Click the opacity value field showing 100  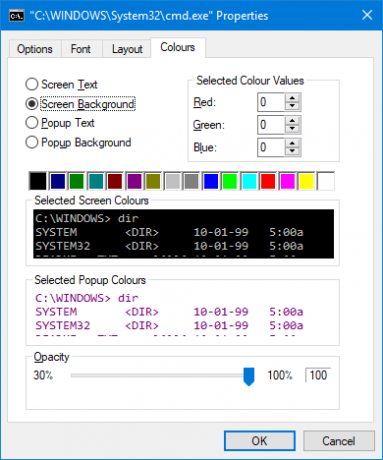pyautogui.click(x=318, y=375)
